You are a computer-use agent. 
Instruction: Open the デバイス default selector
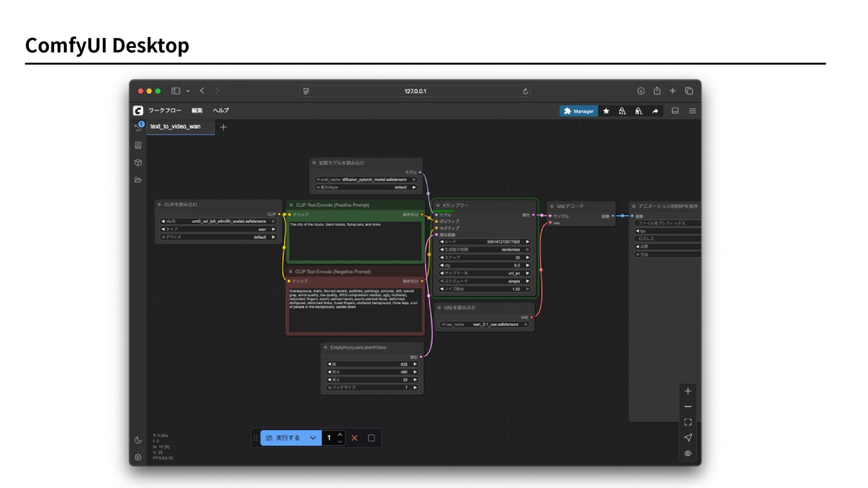218,237
